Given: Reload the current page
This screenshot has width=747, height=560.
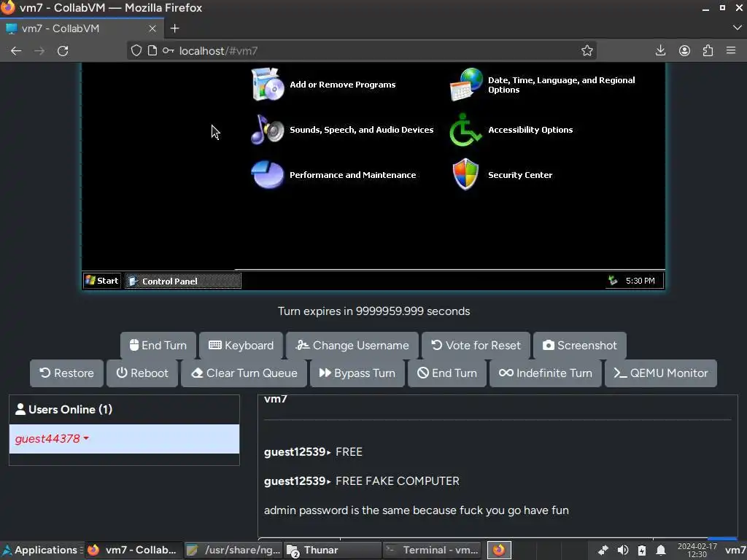Looking at the screenshot, I should 63,51.
